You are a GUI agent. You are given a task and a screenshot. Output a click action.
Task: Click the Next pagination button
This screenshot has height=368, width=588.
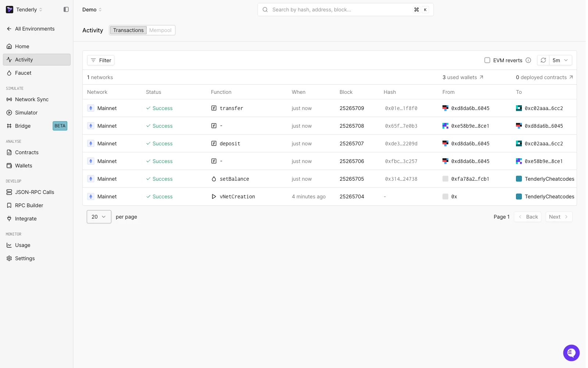click(559, 217)
